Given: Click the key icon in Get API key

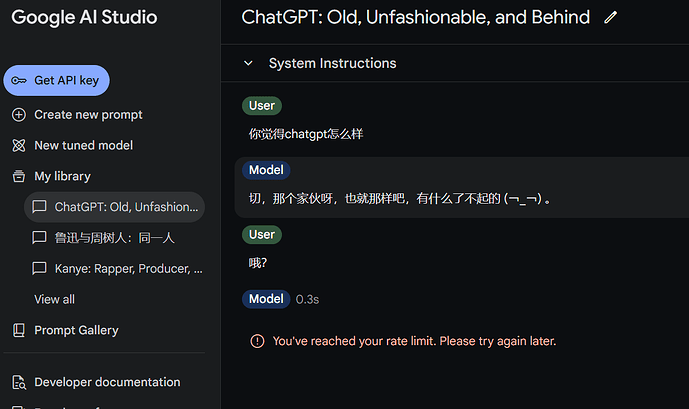Looking at the screenshot, I should [x=19, y=81].
